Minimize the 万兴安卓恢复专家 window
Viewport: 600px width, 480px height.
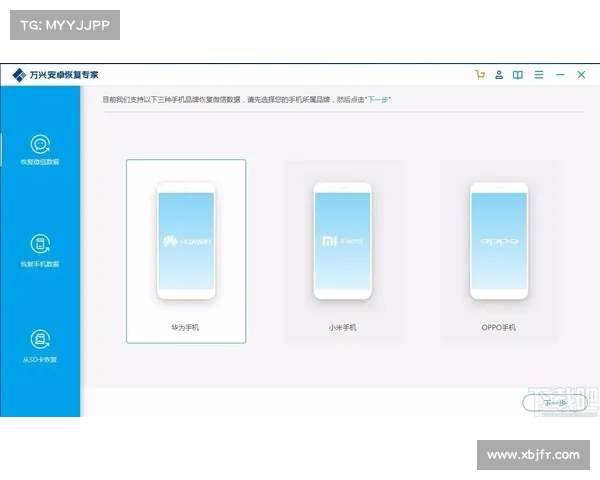pyautogui.click(x=560, y=75)
